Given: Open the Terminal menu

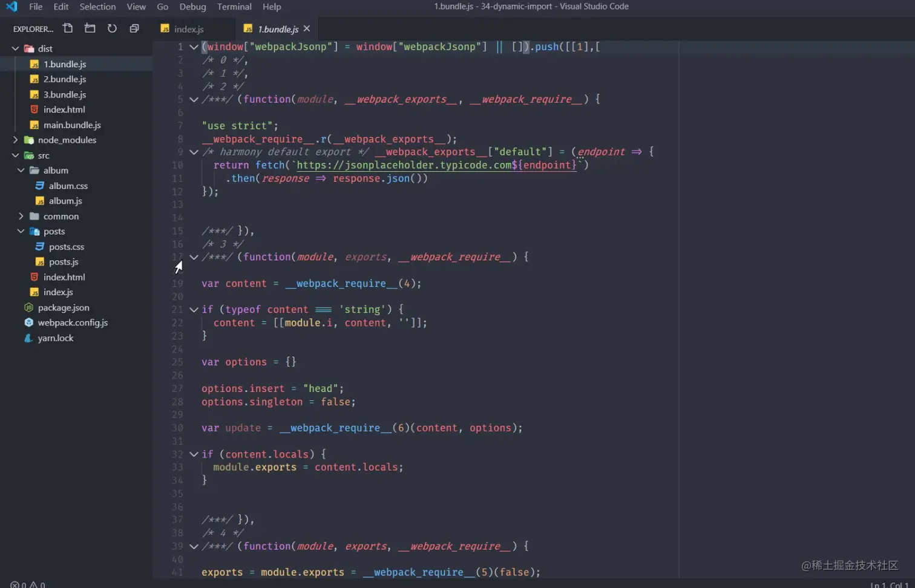Looking at the screenshot, I should coord(234,7).
